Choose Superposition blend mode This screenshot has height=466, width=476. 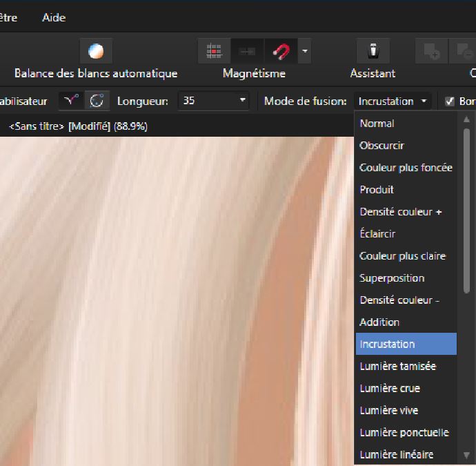(406, 278)
